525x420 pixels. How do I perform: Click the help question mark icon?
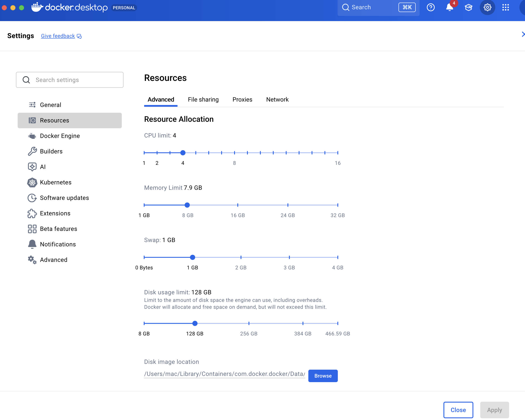(x=431, y=7)
